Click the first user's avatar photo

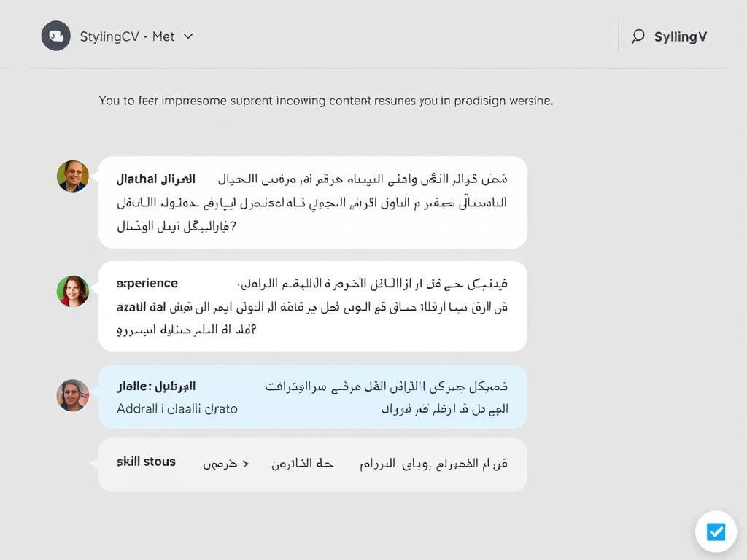(72, 176)
